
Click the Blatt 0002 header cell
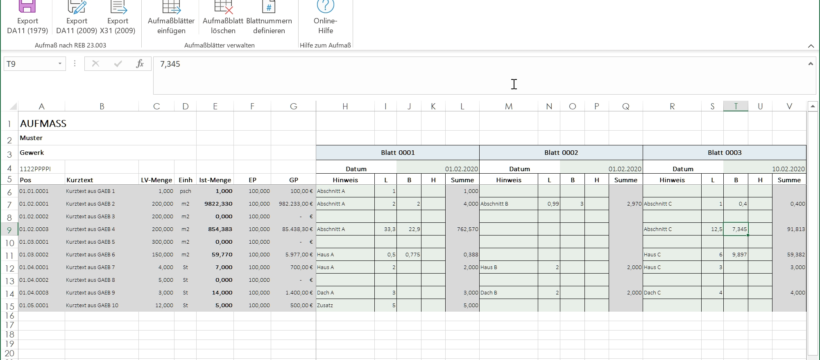[561, 153]
